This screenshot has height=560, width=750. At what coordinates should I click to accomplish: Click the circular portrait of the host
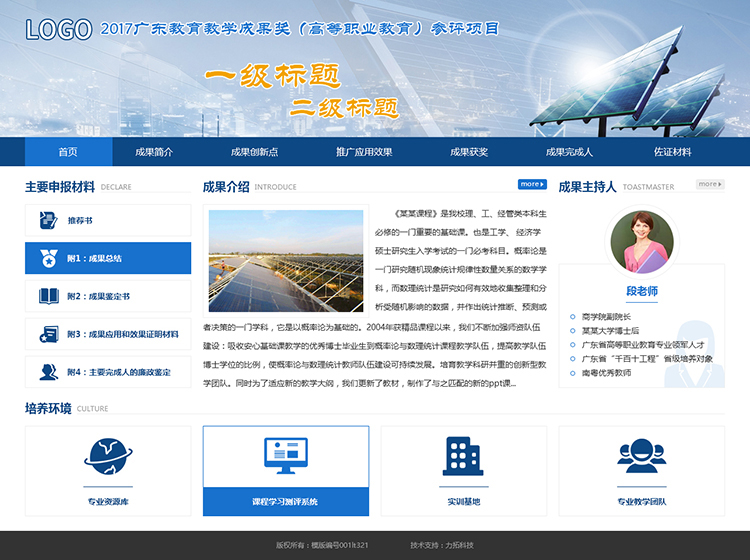tap(641, 242)
